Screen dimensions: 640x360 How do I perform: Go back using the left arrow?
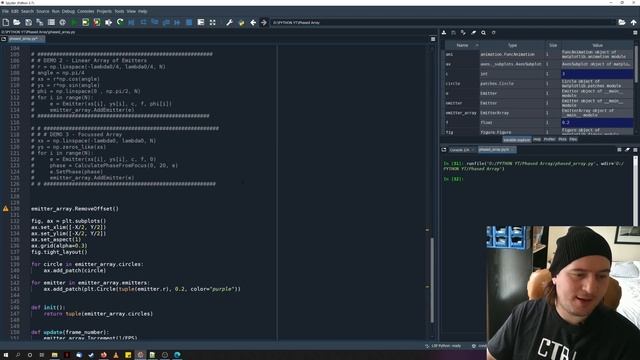[x=253, y=22]
